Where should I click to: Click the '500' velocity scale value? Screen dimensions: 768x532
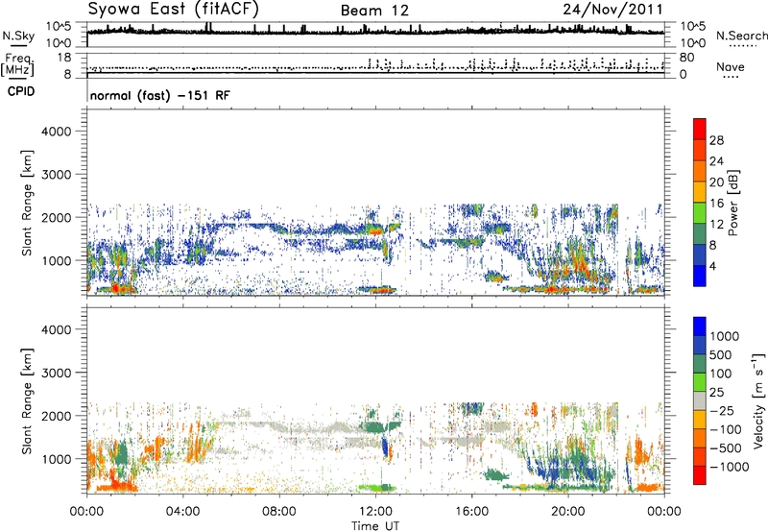(x=722, y=354)
